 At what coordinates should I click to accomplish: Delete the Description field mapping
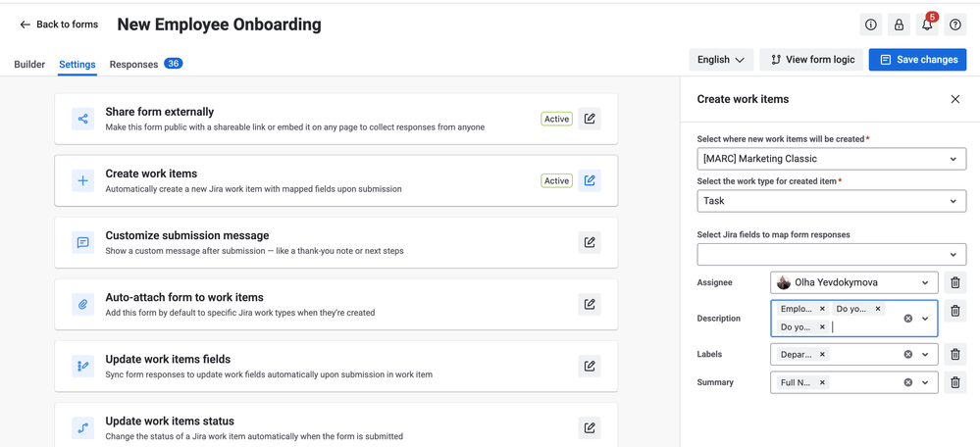pos(955,311)
